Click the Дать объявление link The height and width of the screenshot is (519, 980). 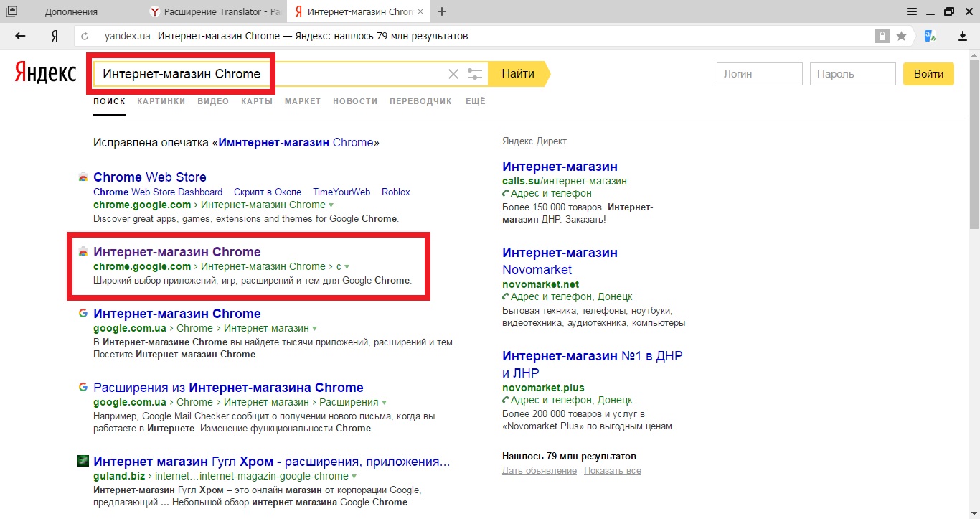[x=540, y=471]
